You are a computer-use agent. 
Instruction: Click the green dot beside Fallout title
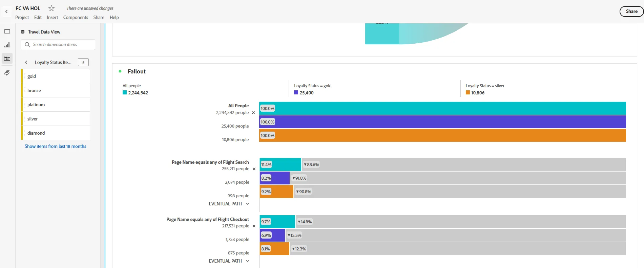(120, 71)
